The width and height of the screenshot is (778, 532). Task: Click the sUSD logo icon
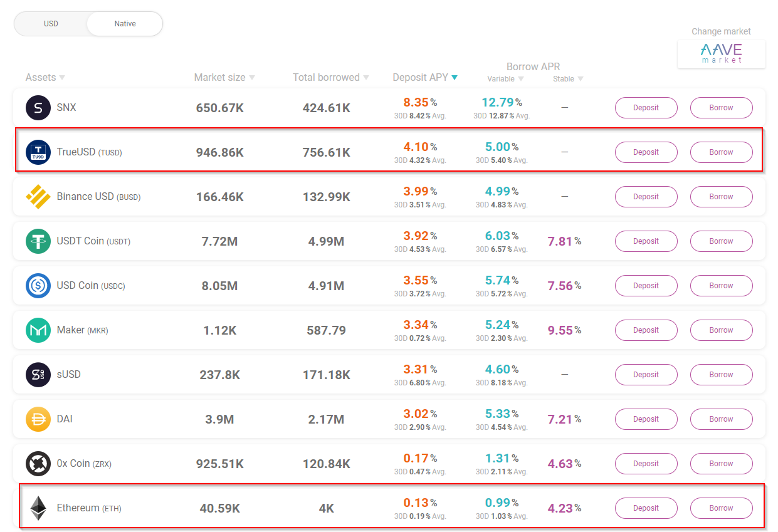pos(38,375)
